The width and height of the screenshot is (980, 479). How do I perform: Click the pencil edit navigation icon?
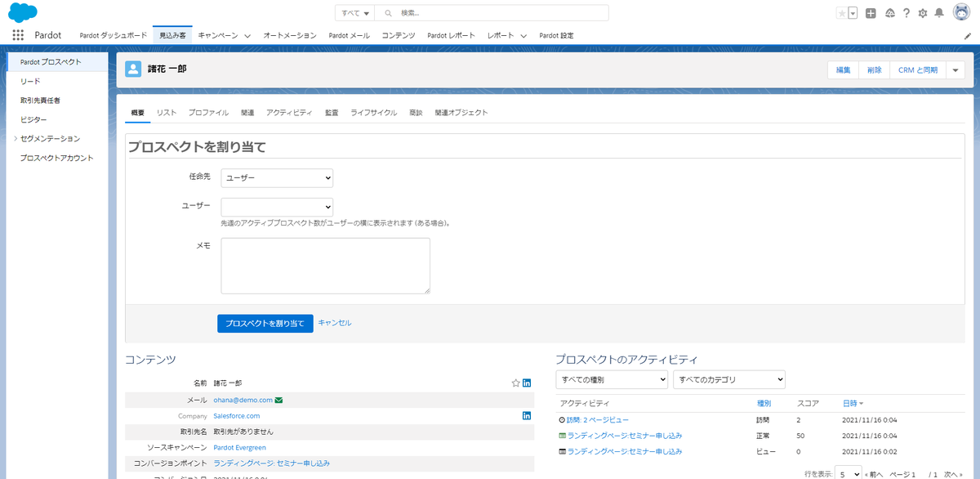tap(968, 36)
